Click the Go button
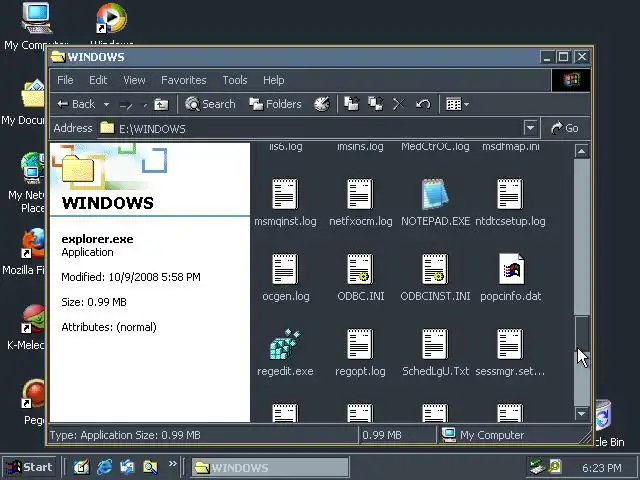The height and width of the screenshot is (480, 640). (565, 128)
